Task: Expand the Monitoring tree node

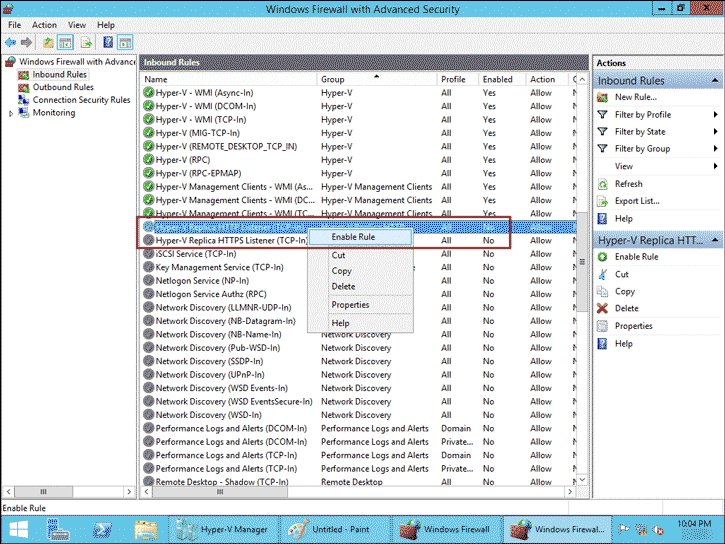Action: 11,113
